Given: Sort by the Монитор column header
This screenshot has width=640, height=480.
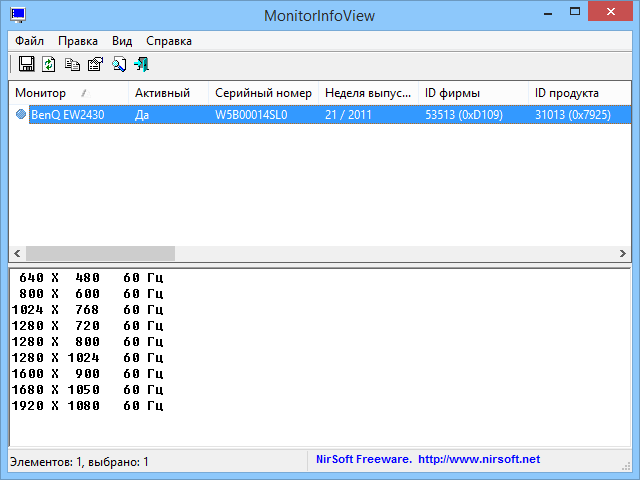Looking at the screenshot, I should click(x=68, y=93).
